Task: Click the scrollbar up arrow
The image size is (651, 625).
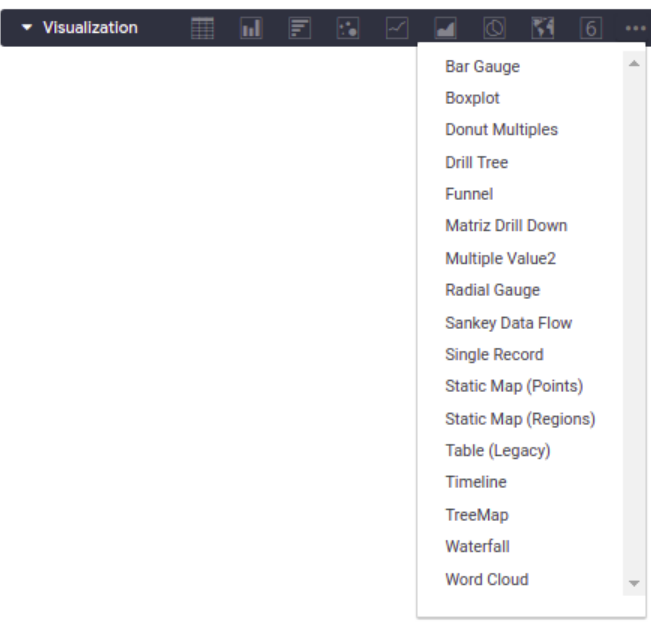Action: (x=634, y=64)
